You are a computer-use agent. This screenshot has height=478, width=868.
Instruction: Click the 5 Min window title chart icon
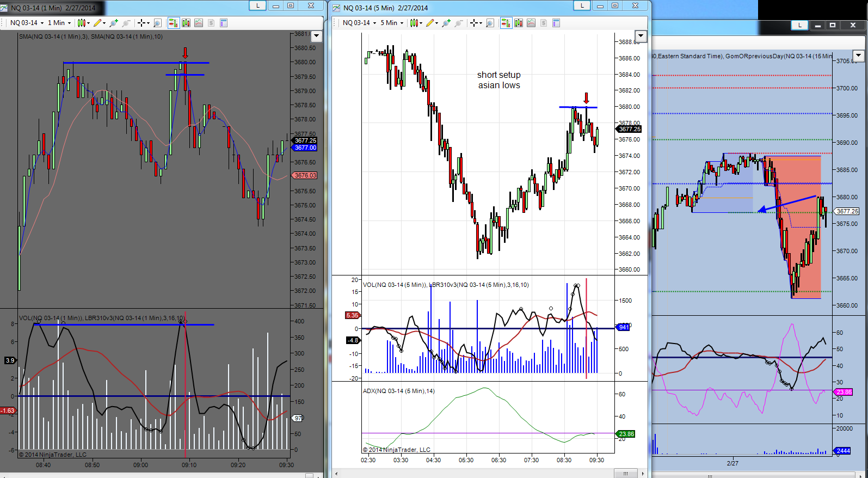click(x=336, y=8)
